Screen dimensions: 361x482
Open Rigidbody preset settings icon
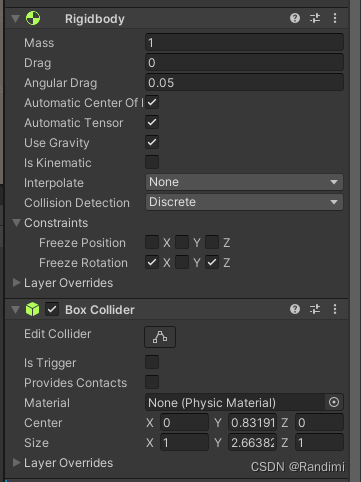click(x=315, y=18)
